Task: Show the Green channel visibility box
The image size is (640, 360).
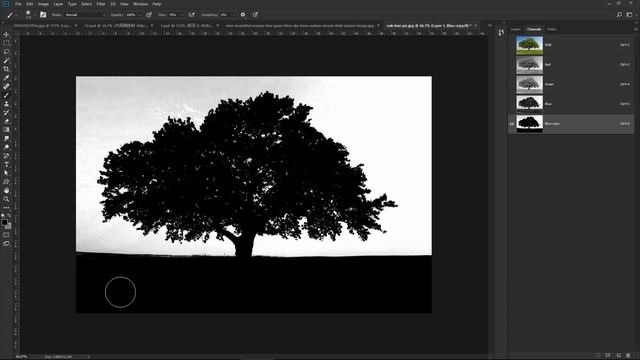Action: click(x=512, y=84)
